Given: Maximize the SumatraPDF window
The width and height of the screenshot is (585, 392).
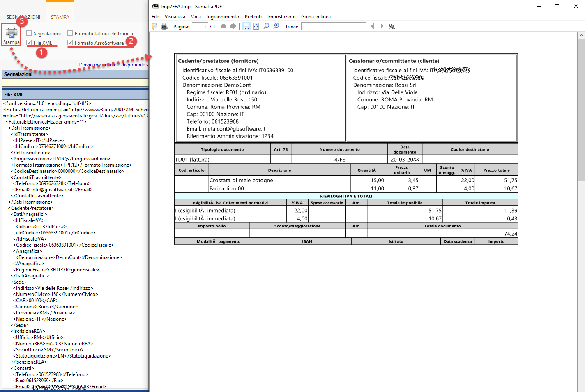Looking at the screenshot, I should (x=557, y=6).
